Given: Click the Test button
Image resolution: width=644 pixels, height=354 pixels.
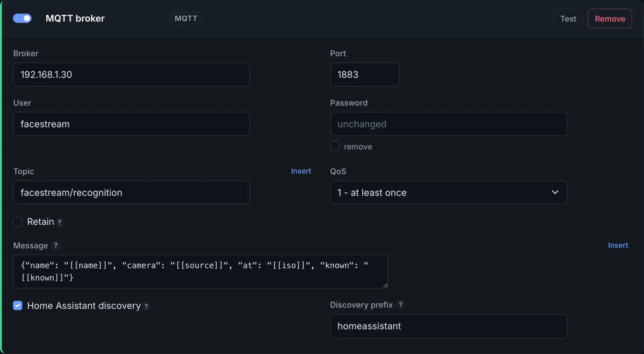Looking at the screenshot, I should (x=568, y=19).
